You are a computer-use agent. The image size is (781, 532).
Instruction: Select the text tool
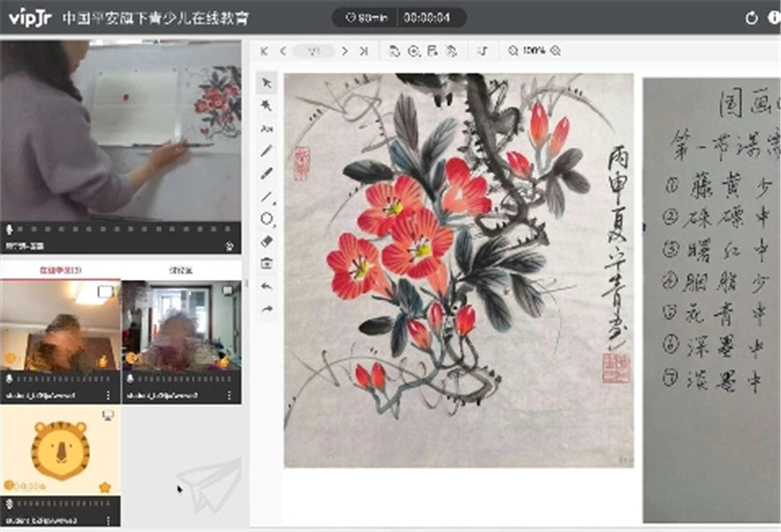click(267, 128)
